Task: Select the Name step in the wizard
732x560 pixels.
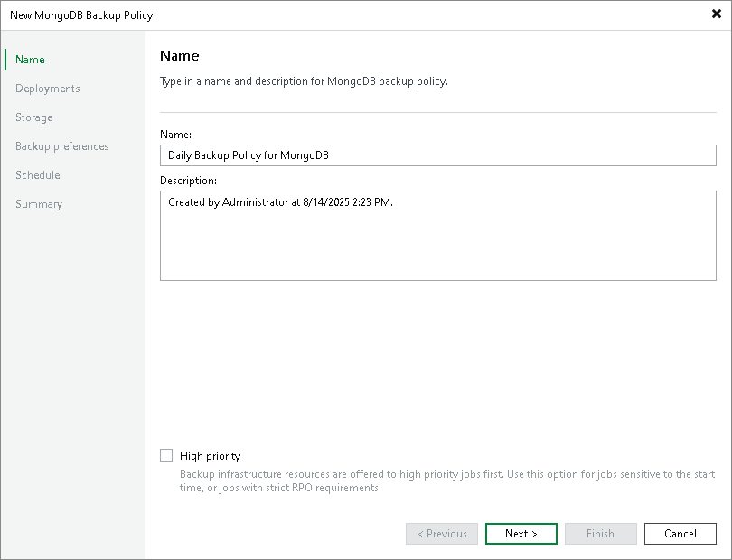Action: coord(30,60)
